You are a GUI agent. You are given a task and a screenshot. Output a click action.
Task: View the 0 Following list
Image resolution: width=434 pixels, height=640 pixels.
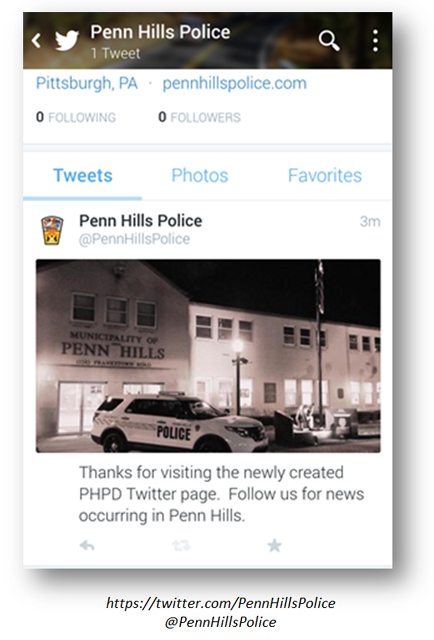(x=76, y=117)
